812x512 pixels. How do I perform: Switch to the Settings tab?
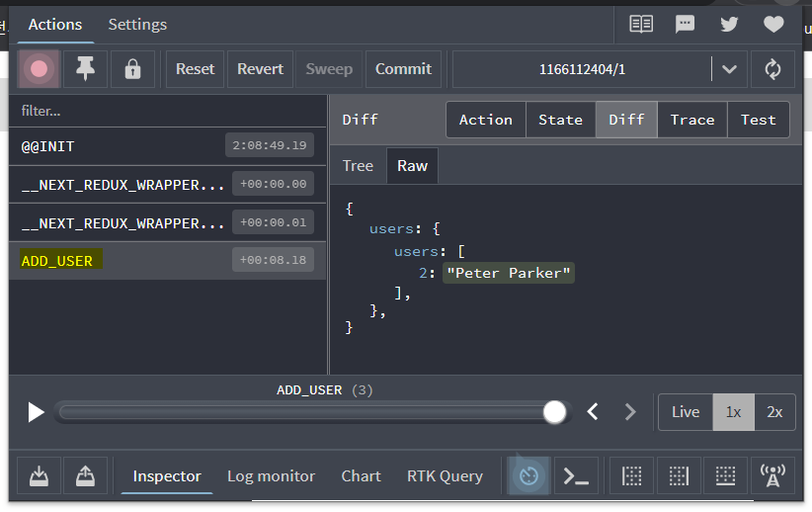137,25
